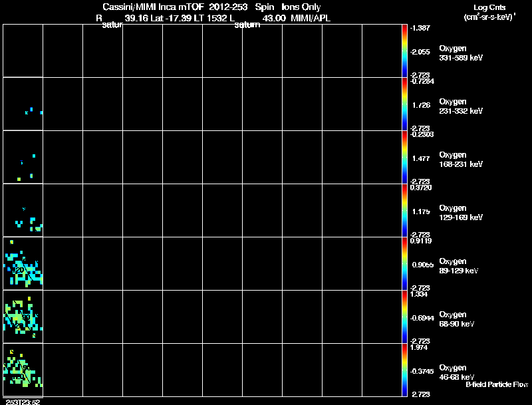Click the Cassini/MIMI Inca mTOF title text
The width and height of the screenshot is (532, 405).
[211, 7]
